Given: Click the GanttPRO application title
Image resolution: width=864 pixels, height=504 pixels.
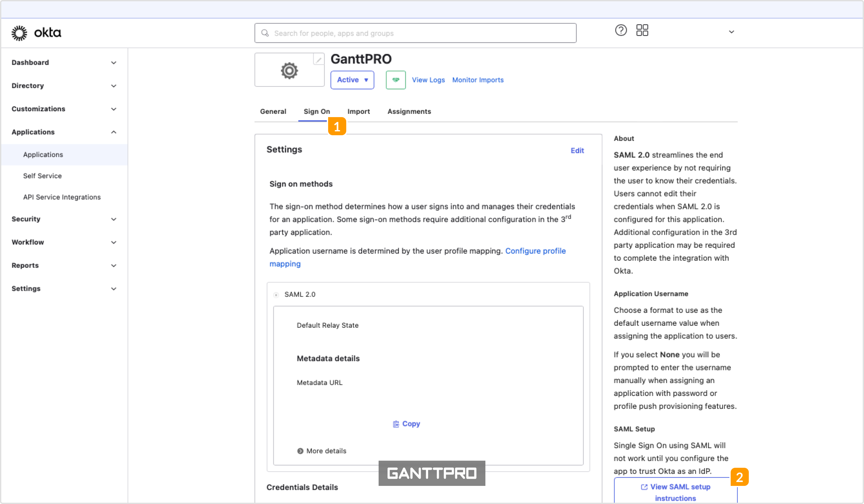Looking at the screenshot, I should [361, 59].
